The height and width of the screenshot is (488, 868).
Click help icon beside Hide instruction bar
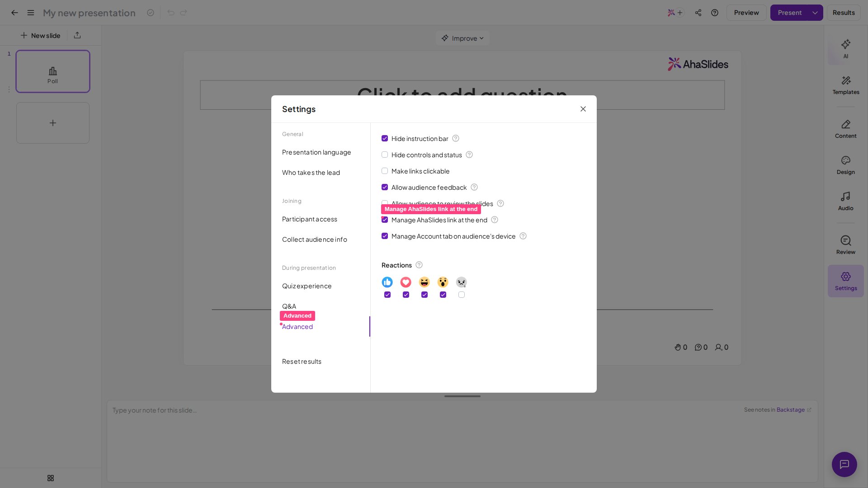coord(456,139)
